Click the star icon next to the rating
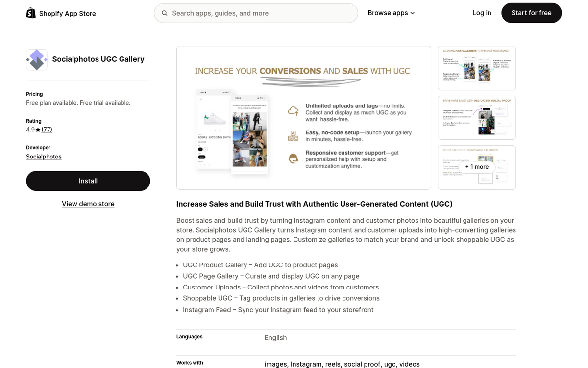The width and height of the screenshot is (588, 368). pyautogui.click(x=37, y=129)
